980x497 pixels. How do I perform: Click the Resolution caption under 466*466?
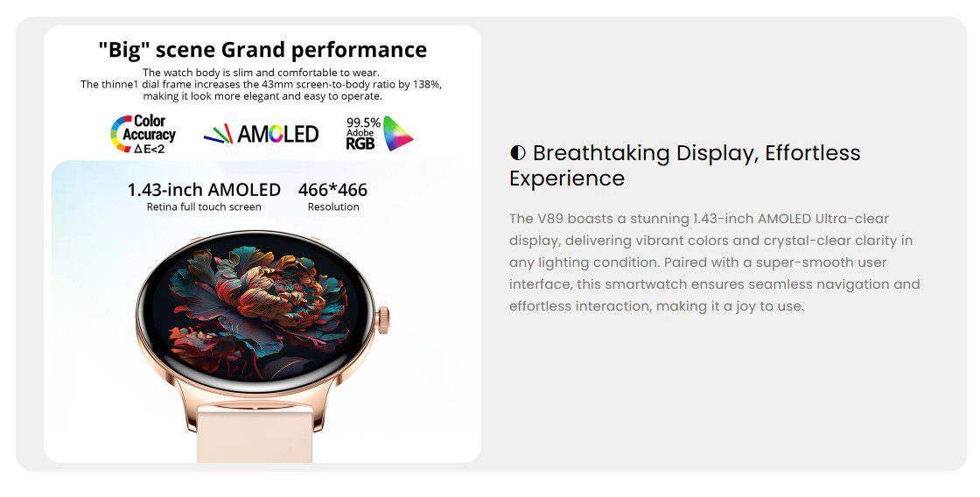click(x=333, y=206)
